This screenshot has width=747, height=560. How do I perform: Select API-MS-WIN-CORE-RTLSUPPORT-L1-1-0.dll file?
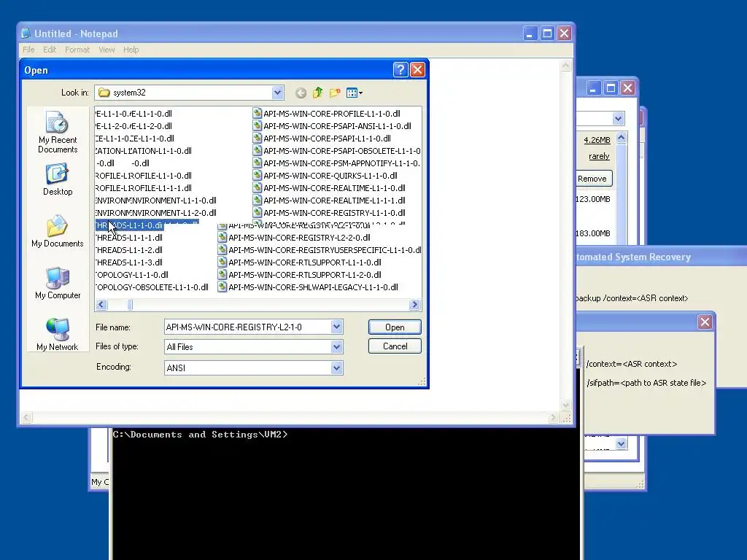tap(300, 262)
